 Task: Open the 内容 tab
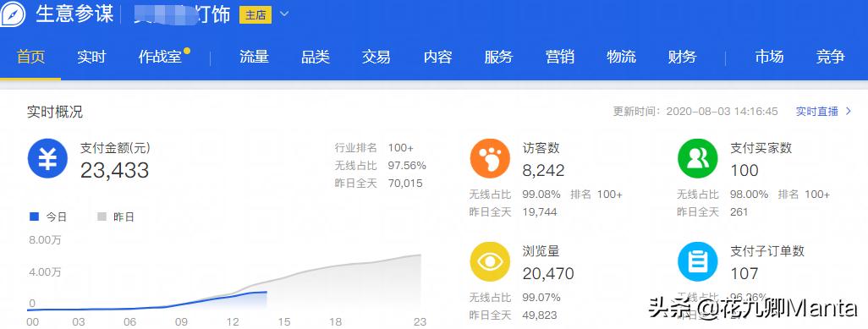coord(438,57)
